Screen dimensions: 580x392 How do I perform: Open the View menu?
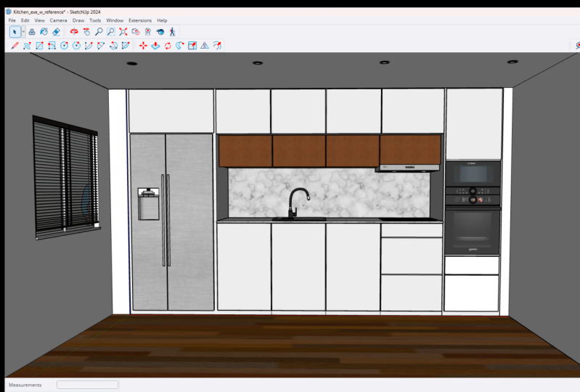[40, 20]
